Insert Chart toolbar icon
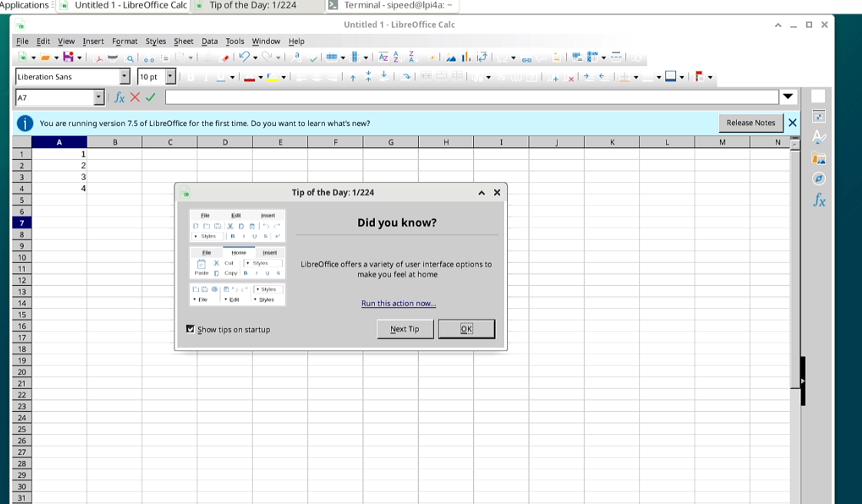 point(466,57)
